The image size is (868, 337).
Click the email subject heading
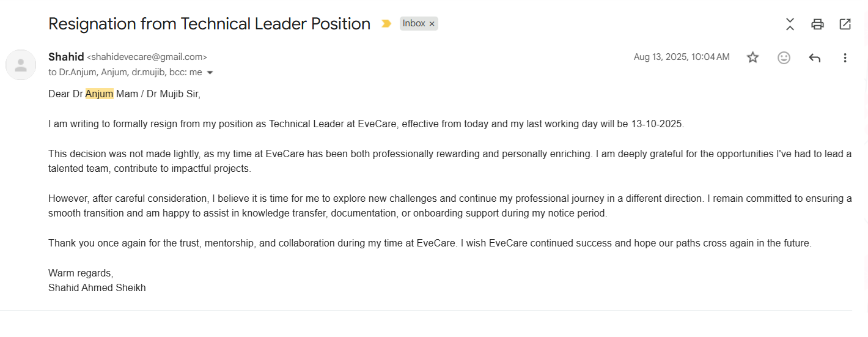click(209, 24)
